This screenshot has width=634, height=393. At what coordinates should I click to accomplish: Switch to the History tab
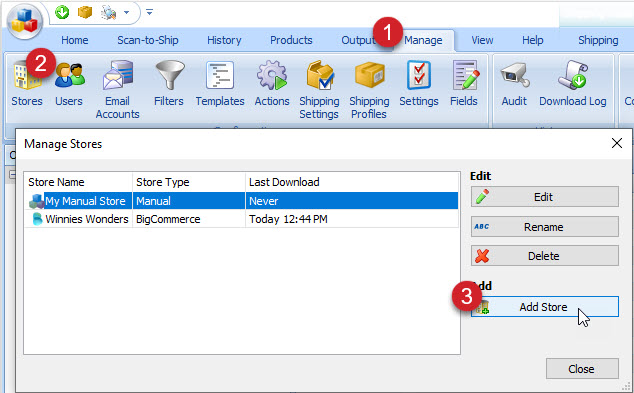coord(224,40)
